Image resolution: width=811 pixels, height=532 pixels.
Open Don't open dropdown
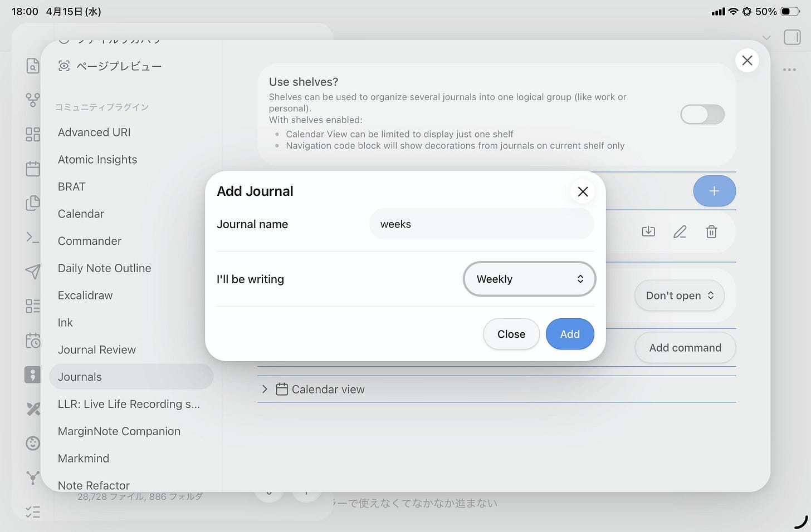(x=680, y=295)
